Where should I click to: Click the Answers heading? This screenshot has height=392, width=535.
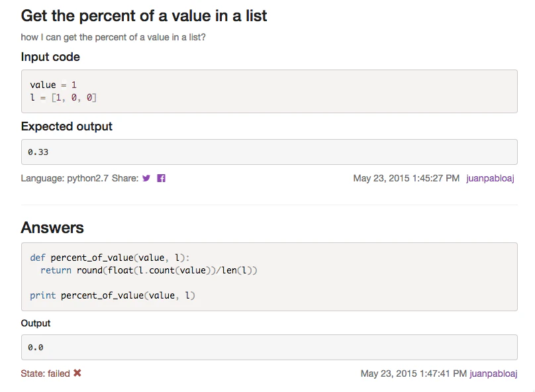[52, 228]
